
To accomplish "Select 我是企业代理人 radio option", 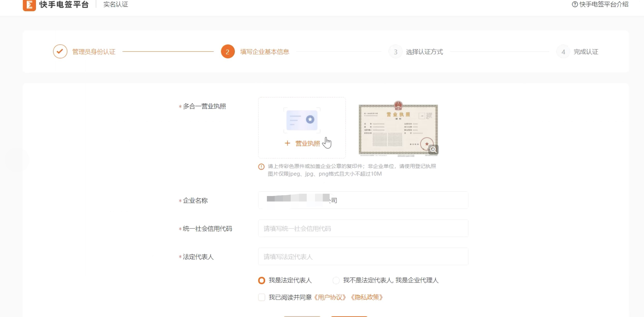I will 336,280.
